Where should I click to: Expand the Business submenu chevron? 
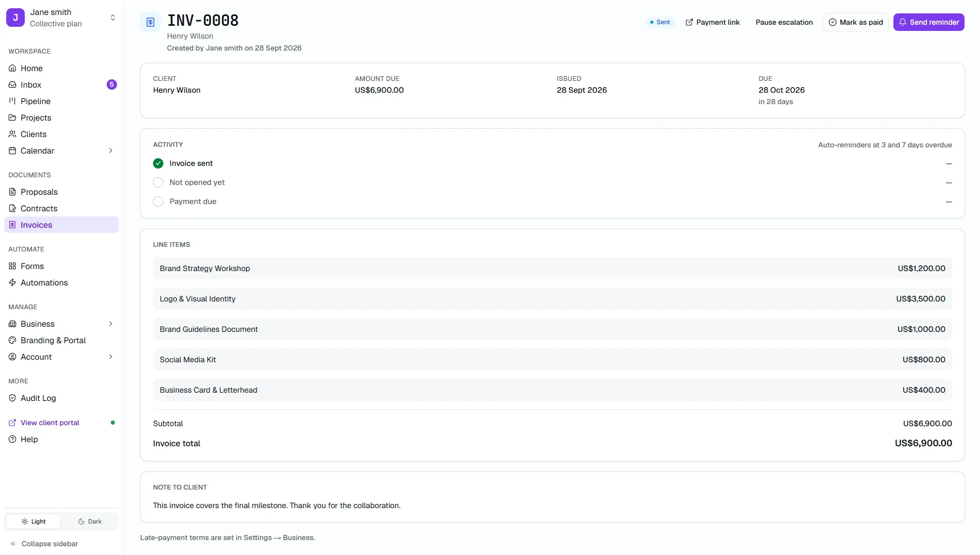click(111, 324)
